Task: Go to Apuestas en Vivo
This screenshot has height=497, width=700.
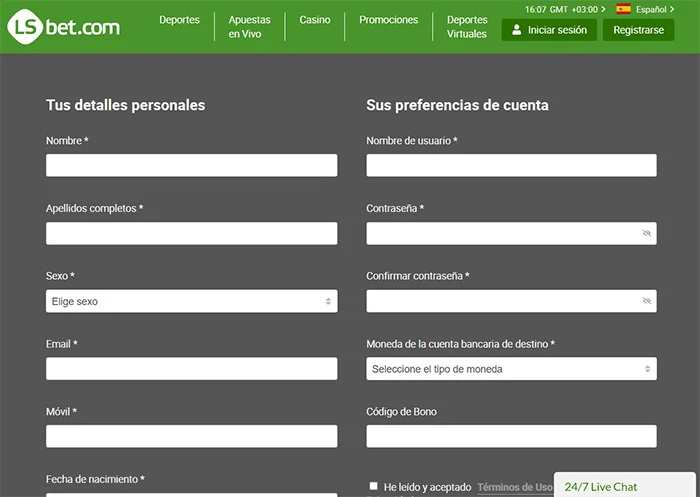Action: [249, 27]
